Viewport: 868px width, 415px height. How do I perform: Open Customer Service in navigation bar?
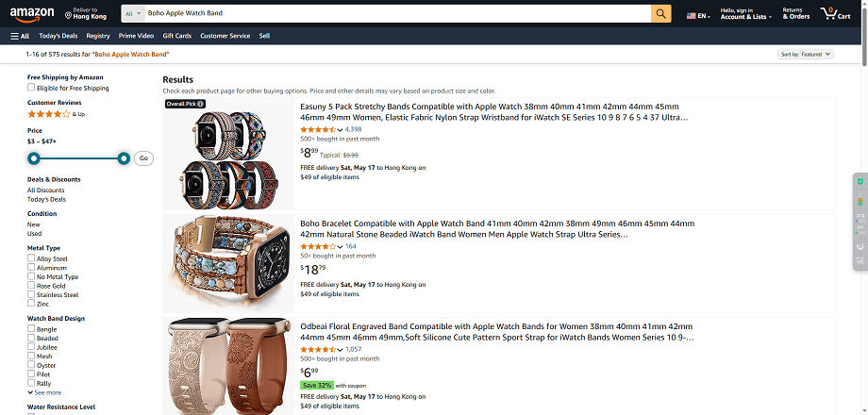(x=225, y=36)
